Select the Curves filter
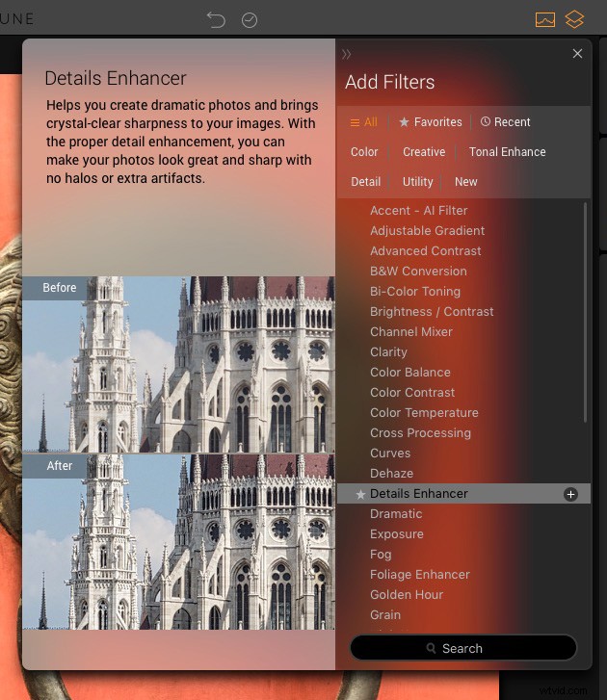This screenshot has height=700, width=607. click(390, 454)
